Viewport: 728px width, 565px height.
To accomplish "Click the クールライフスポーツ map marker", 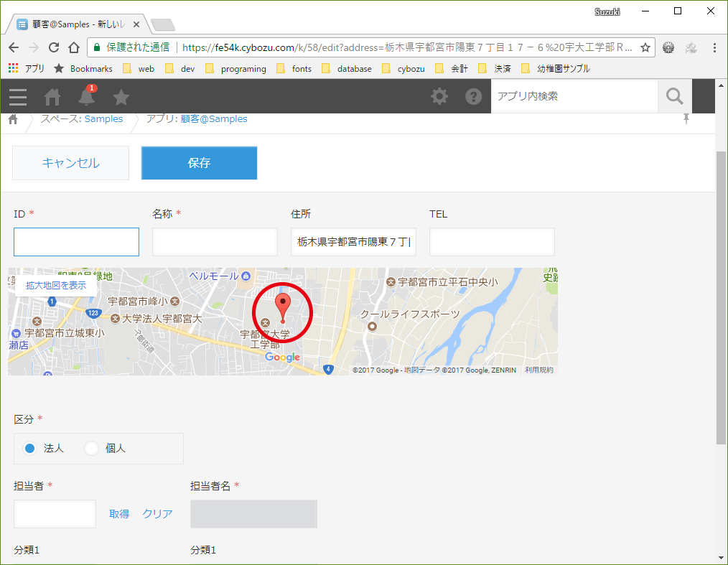I will [372, 327].
